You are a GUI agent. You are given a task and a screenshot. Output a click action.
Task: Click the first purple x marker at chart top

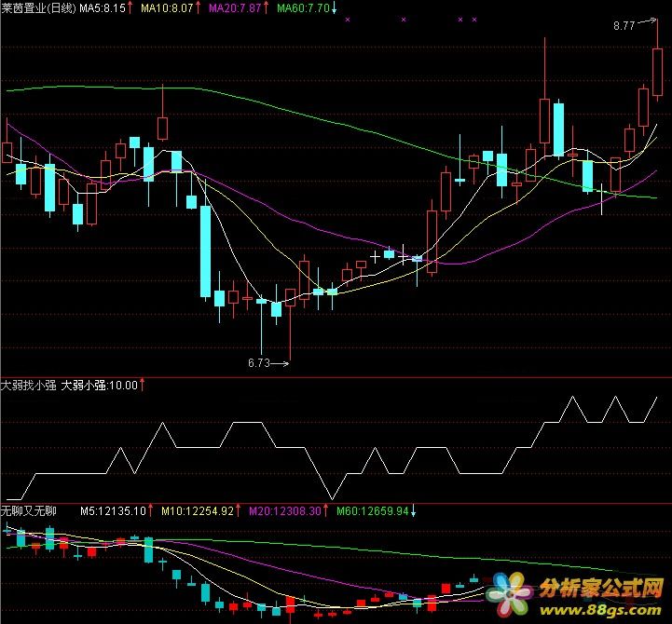coord(348,20)
